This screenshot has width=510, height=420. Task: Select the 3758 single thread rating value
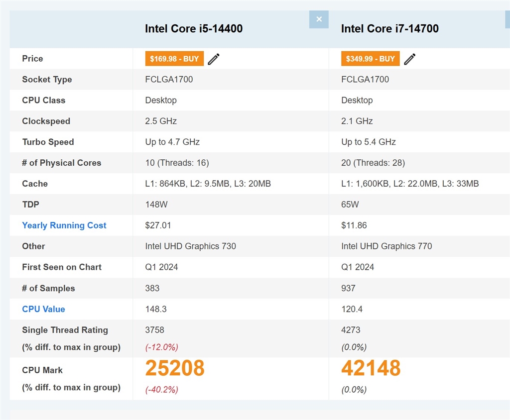tap(155, 330)
